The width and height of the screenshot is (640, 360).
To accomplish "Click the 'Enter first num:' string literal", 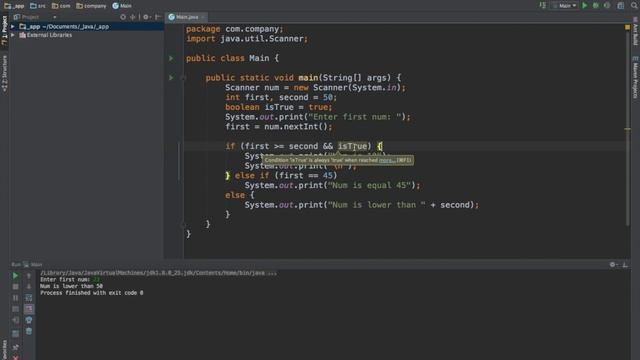I will tap(355, 117).
